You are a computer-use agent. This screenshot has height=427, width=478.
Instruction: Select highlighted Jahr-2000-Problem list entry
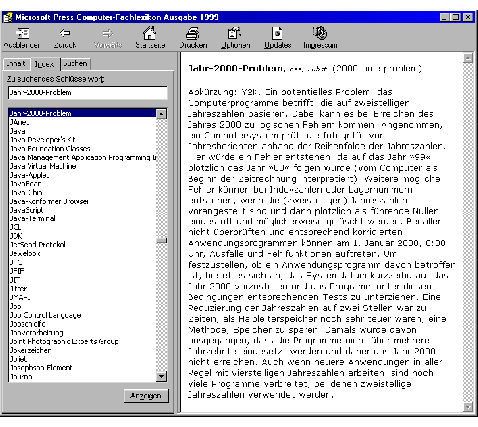[x=82, y=113]
